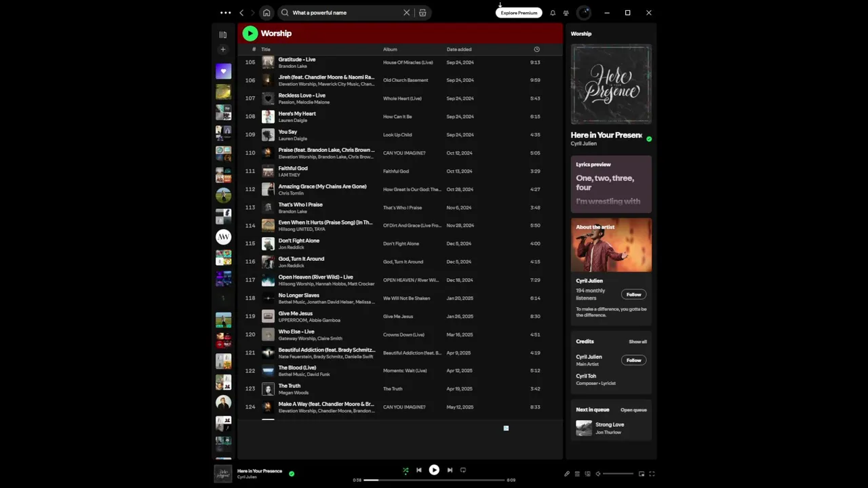Open the Home page icon

[267, 13]
